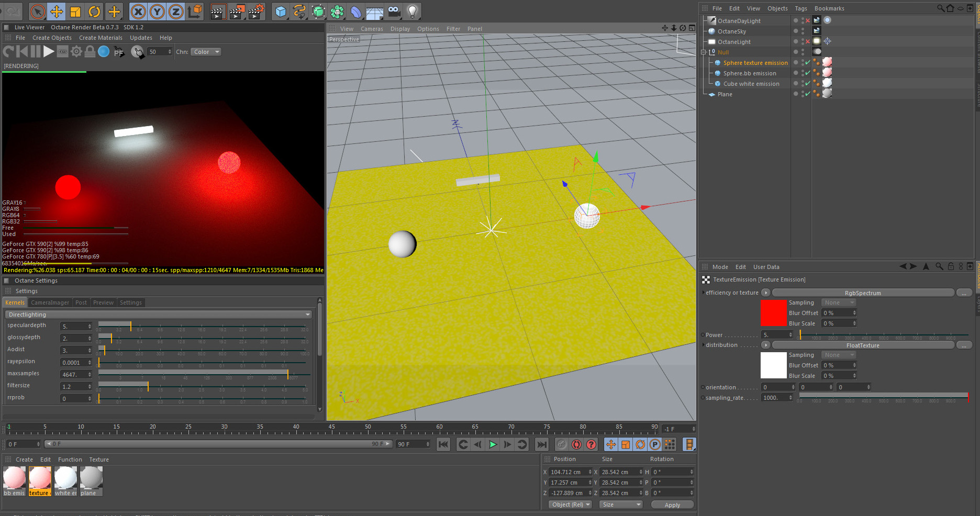Viewport: 980px width, 516px height.
Task: Collapse the Null object tree node
Action: [x=704, y=52]
